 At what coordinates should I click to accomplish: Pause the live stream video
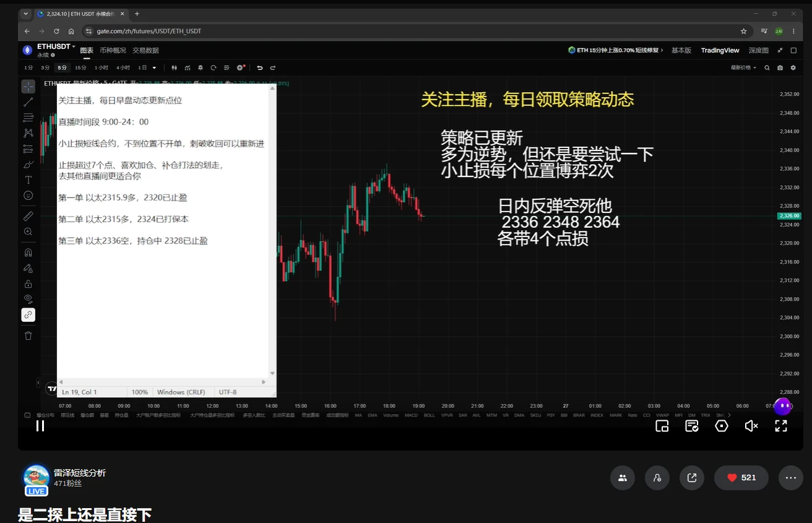[40, 426]
